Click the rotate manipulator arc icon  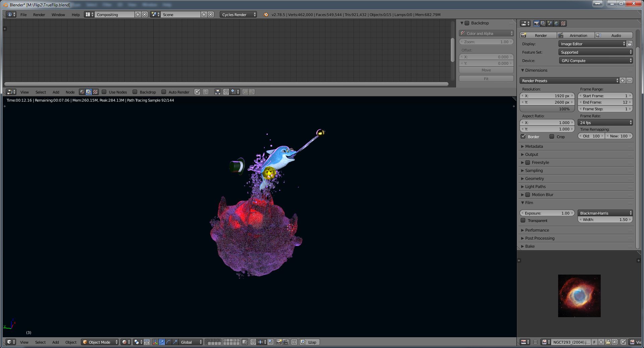click(168, 342)
